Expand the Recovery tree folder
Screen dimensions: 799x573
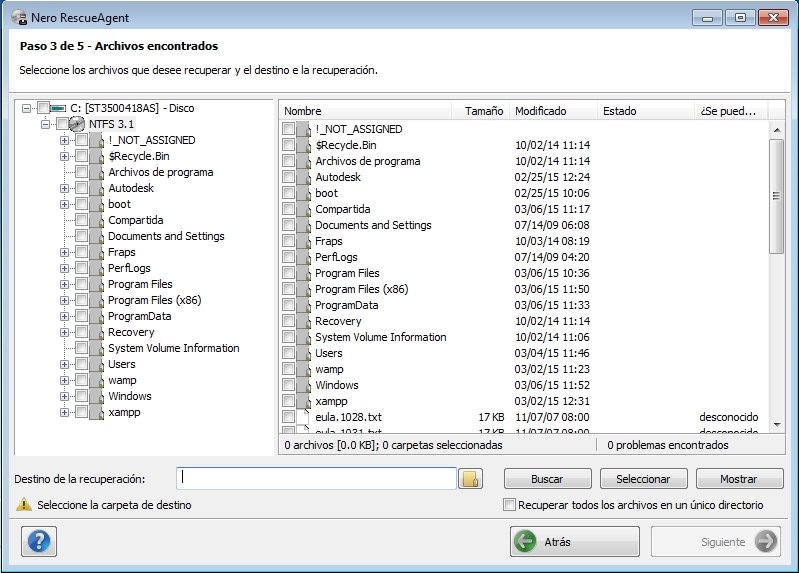coord(64,332)
